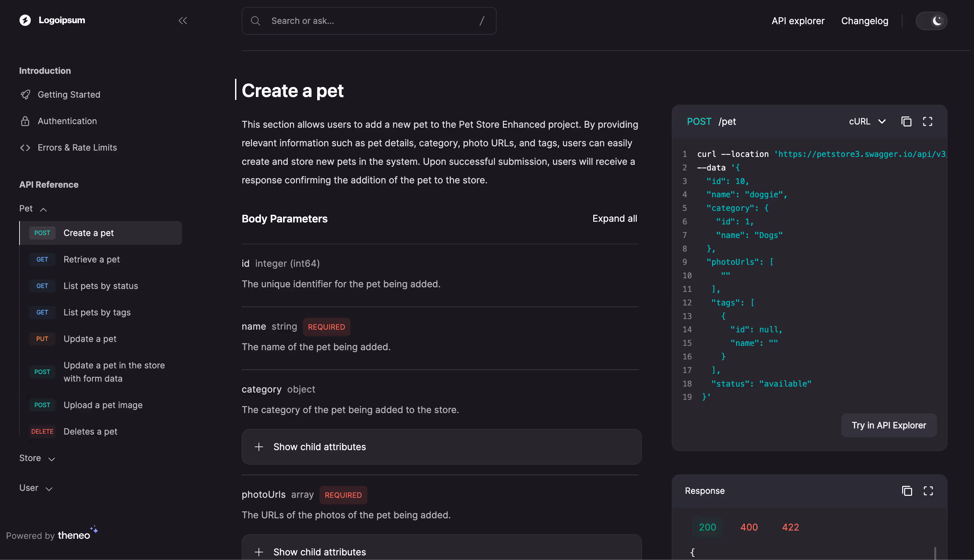The width and height of the screenshot is (974, 560).
Task: Click Expand all parameters link
Action: coord(614,218)
